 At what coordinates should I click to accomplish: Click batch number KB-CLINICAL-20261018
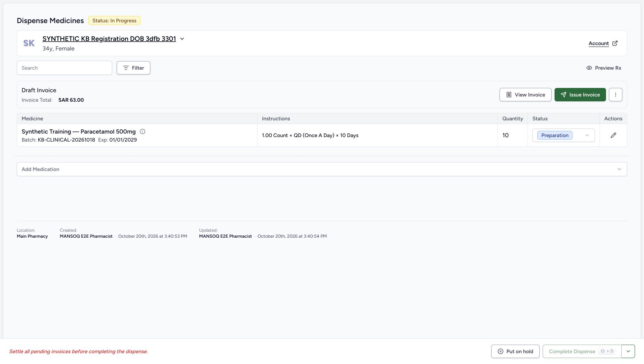pos(66,140)
